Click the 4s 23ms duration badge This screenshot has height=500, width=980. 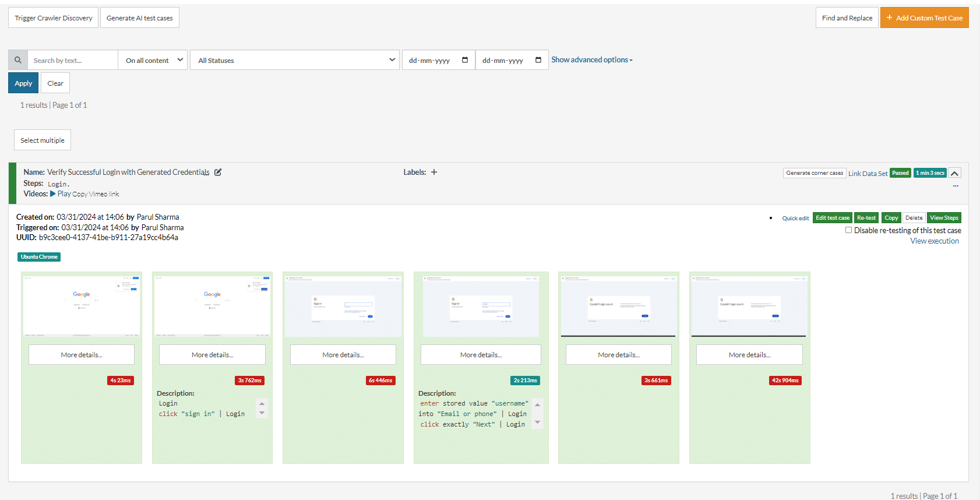pyautogui.click(x=121, y=381)
